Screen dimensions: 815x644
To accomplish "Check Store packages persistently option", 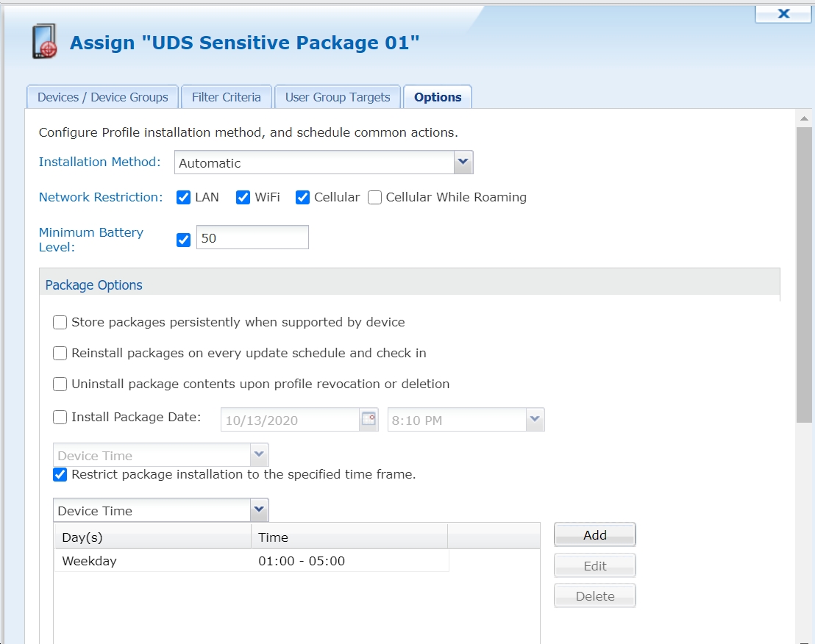I will [x=60, y=322].
